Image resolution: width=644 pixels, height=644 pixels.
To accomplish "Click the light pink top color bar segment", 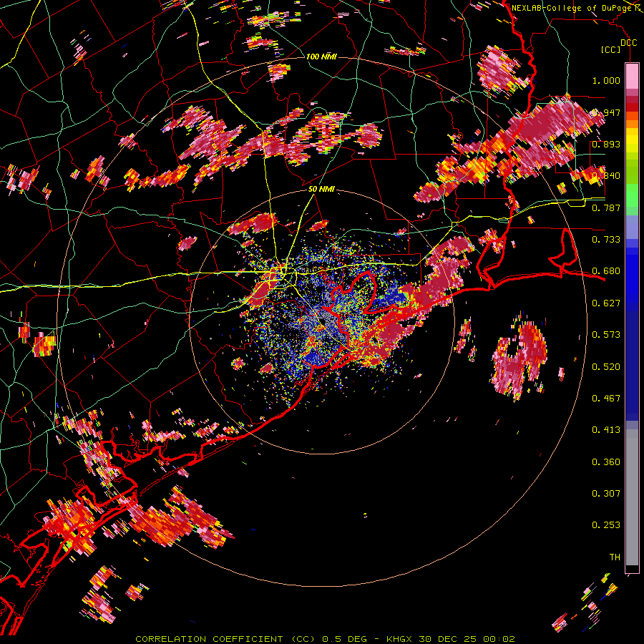I will point(632,76).
